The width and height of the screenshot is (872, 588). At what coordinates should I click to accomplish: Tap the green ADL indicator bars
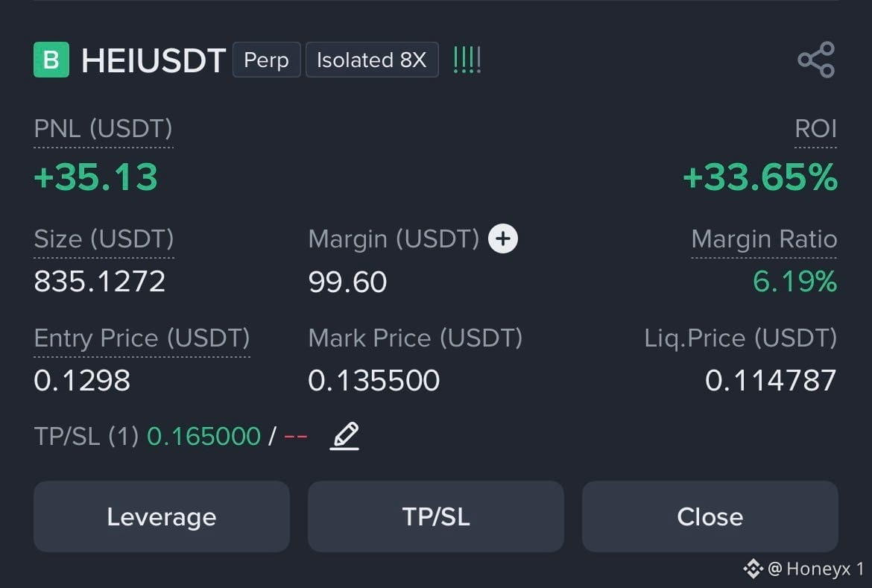[467, 60]
